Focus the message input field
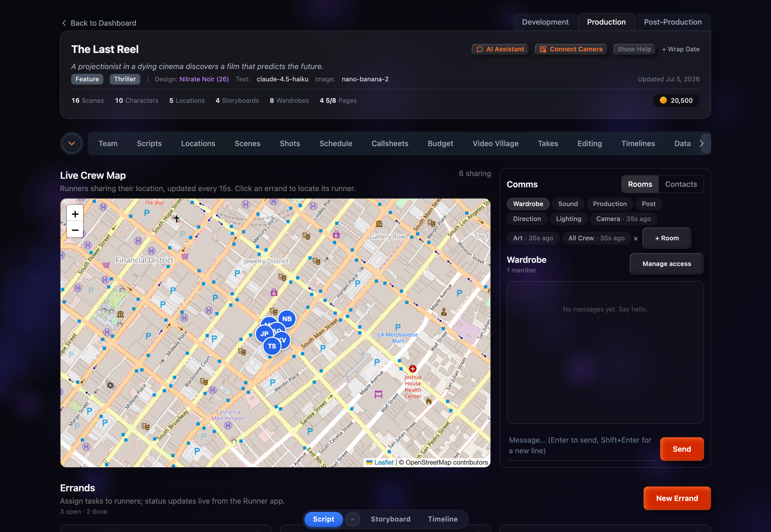This screenshot has width=771, height=532. click(x=581, y=445)
